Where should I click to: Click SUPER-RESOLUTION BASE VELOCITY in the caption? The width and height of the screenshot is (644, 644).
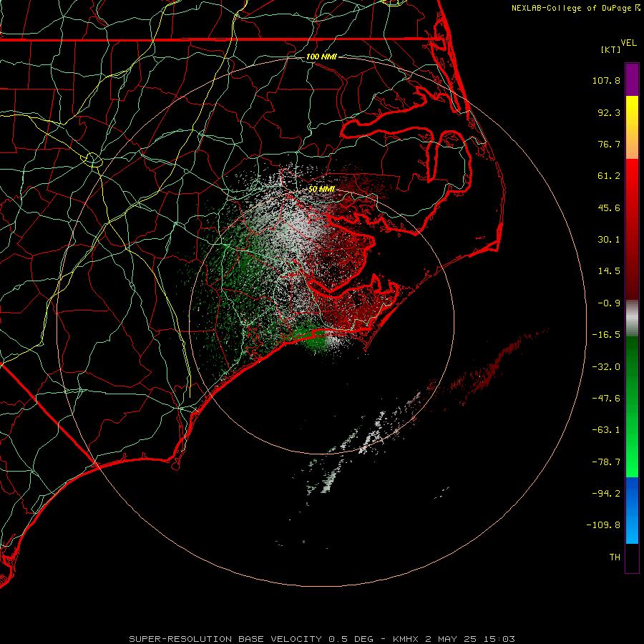(x=225, y=639)
